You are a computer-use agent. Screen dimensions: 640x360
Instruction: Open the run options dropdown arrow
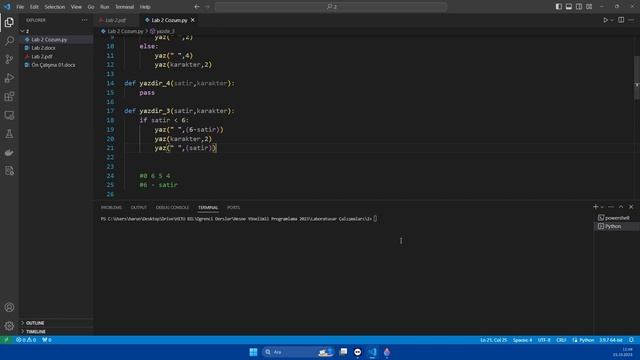pos(612,20)
